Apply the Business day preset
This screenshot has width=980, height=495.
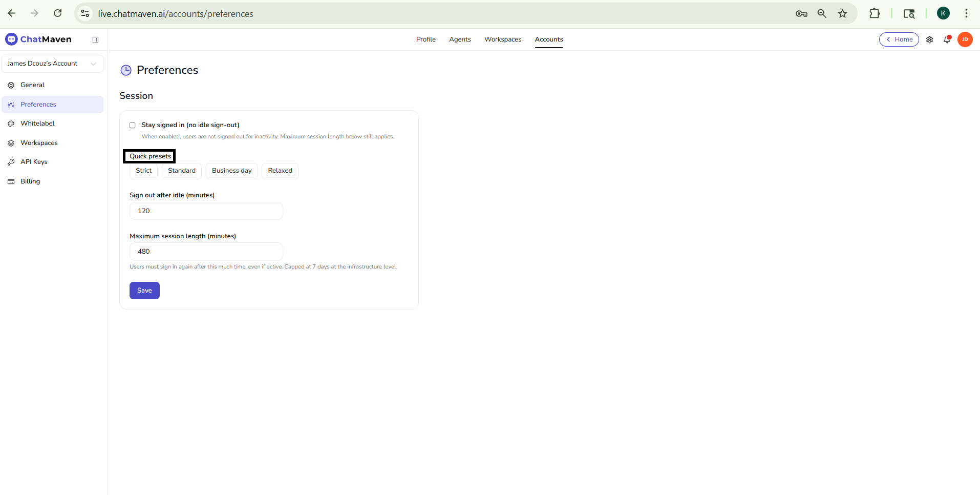(231, 171)
